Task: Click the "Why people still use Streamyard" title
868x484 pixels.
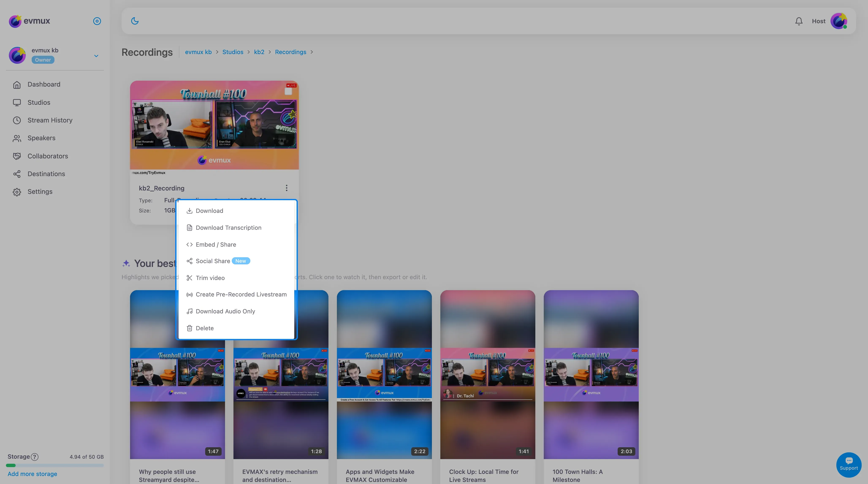Action: (169, 476)
